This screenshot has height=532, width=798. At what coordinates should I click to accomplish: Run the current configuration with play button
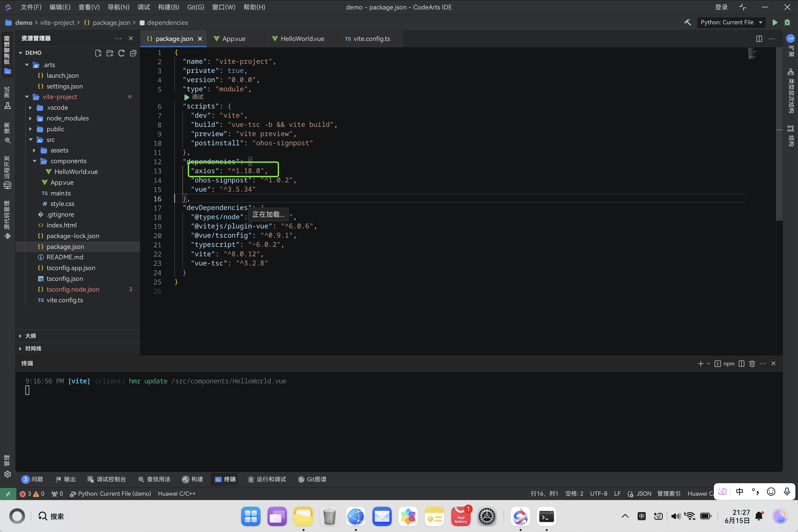pyautogui.click(x=775, y=22)
